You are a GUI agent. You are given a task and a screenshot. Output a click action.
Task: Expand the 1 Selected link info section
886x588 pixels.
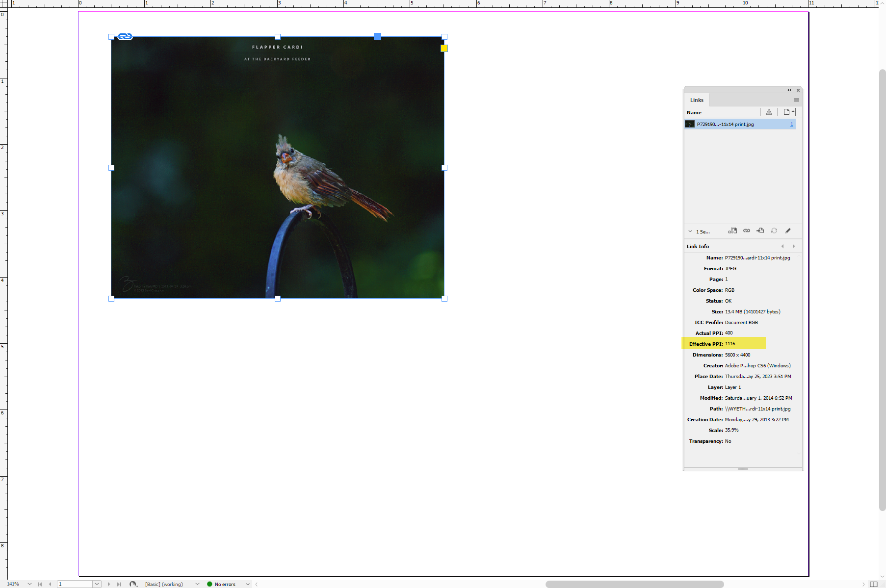coord(690,231)
